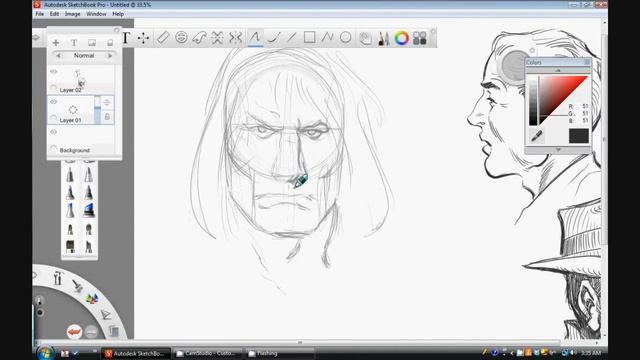Adjust Layer 01 opacity slider
Viewport: 640px width, 360px height.
(x=97, y=110)
